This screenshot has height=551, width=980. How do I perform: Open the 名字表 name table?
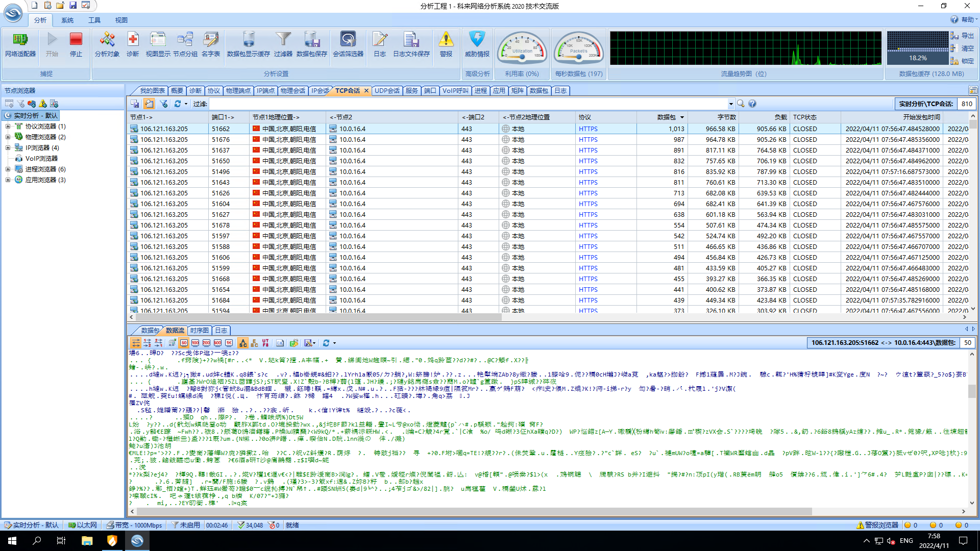[211, 45]
